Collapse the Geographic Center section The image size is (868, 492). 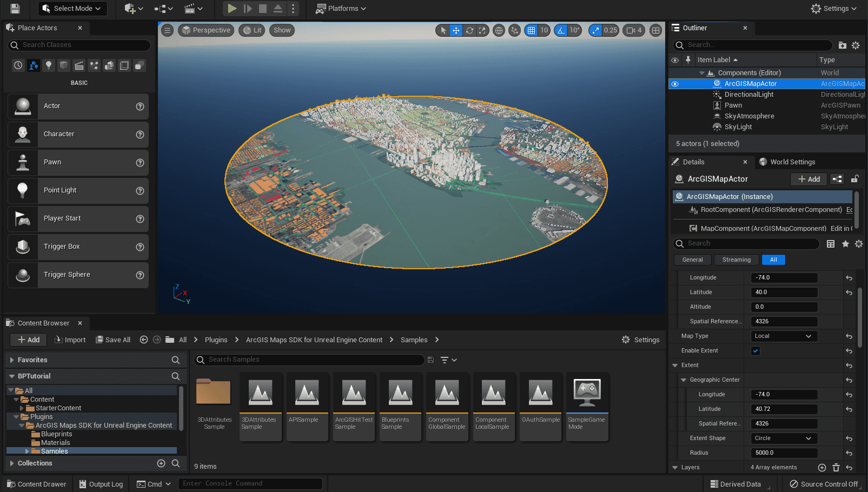coord(684,380)
